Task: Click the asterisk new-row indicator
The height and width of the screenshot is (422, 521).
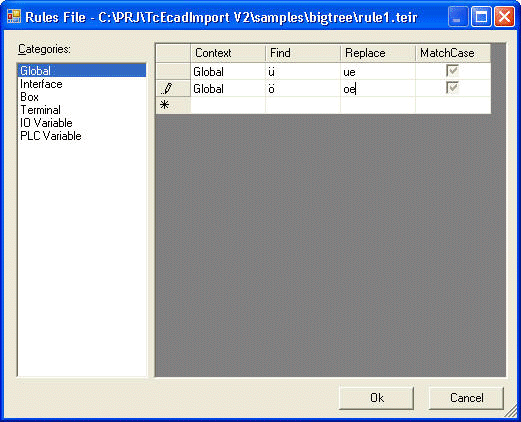Action: [164, 105]
